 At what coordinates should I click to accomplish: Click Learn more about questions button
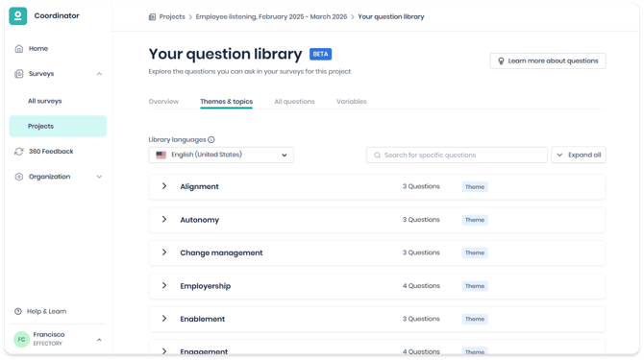548,61
